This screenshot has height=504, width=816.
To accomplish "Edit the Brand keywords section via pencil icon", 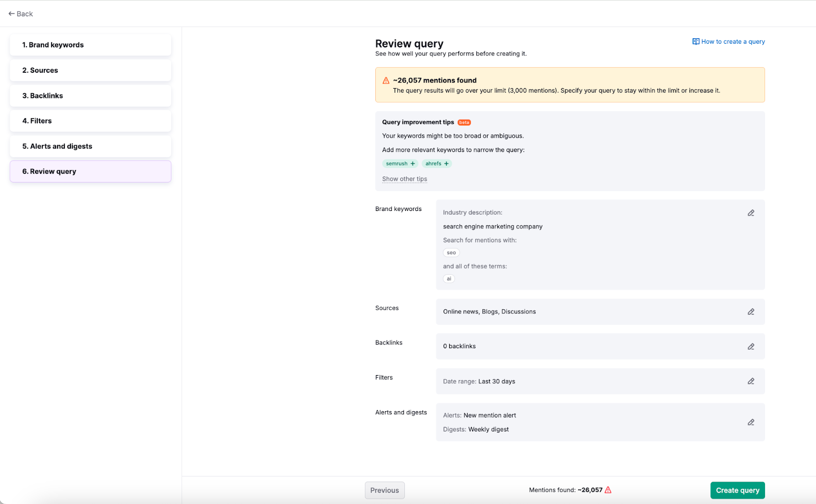I will (751, 213).
